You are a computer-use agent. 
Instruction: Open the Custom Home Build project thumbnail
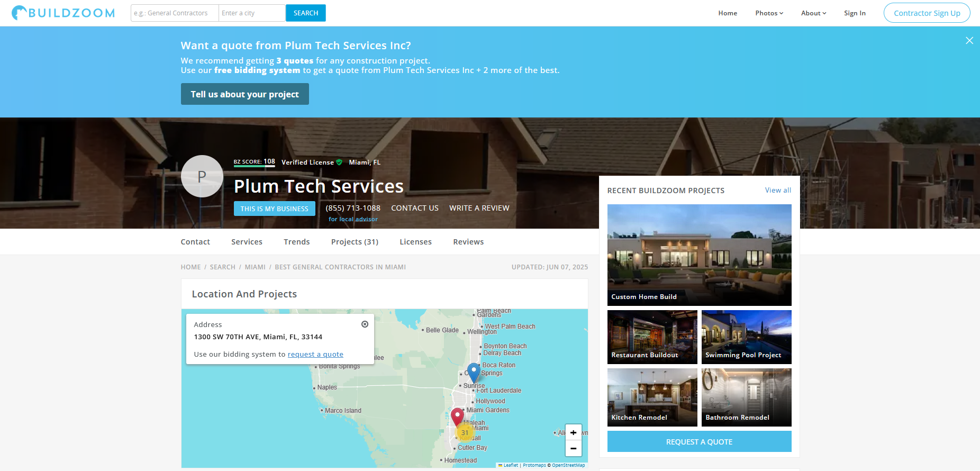point(699,255)
